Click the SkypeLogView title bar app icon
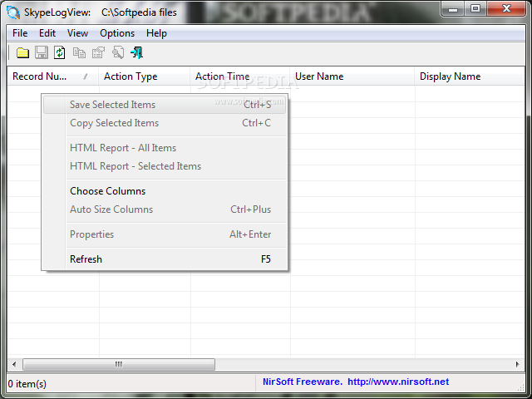This screenshot has width=532, height=399. pos(13,12)
